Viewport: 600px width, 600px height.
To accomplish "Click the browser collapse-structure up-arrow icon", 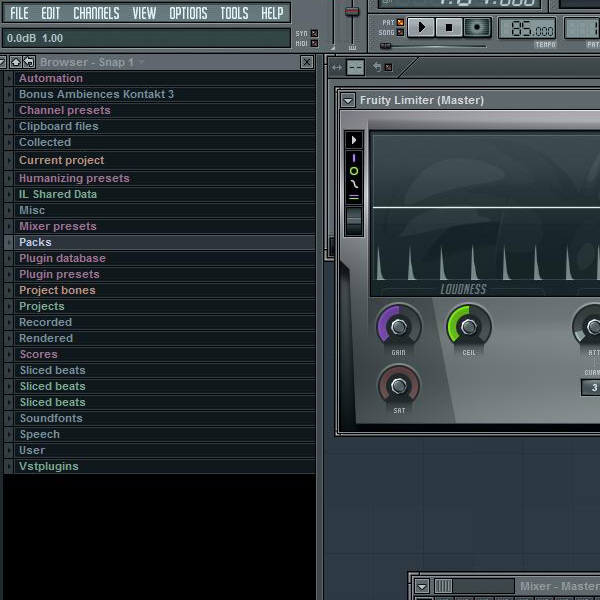I will (16, 62).
